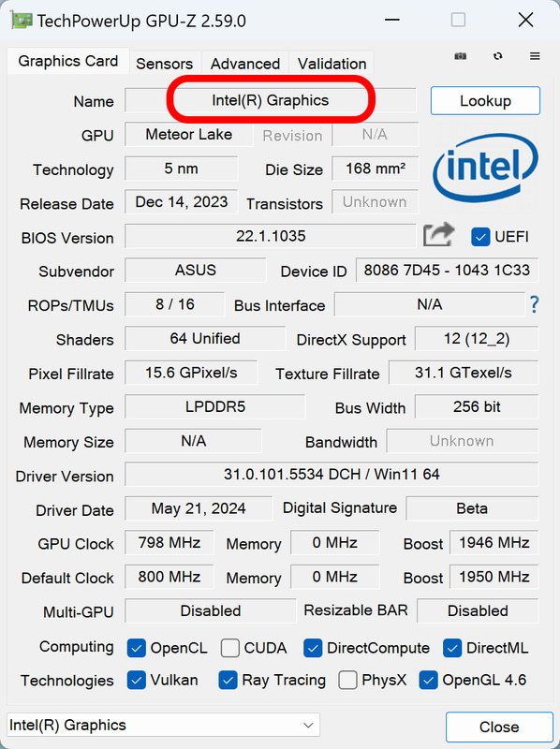
Task: Click the blue question mark help icon
Action: tap(533, 304)
